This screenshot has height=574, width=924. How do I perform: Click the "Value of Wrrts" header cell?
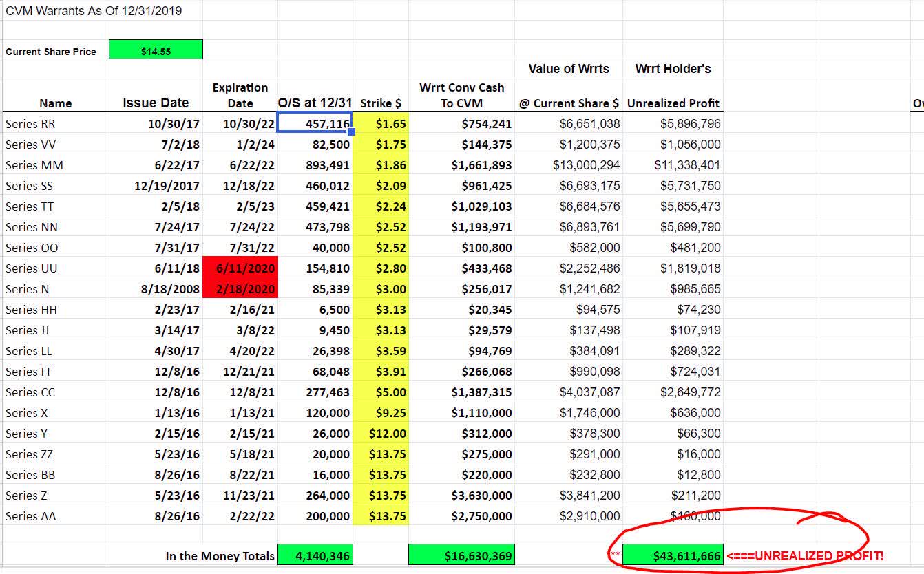point(569,69)
